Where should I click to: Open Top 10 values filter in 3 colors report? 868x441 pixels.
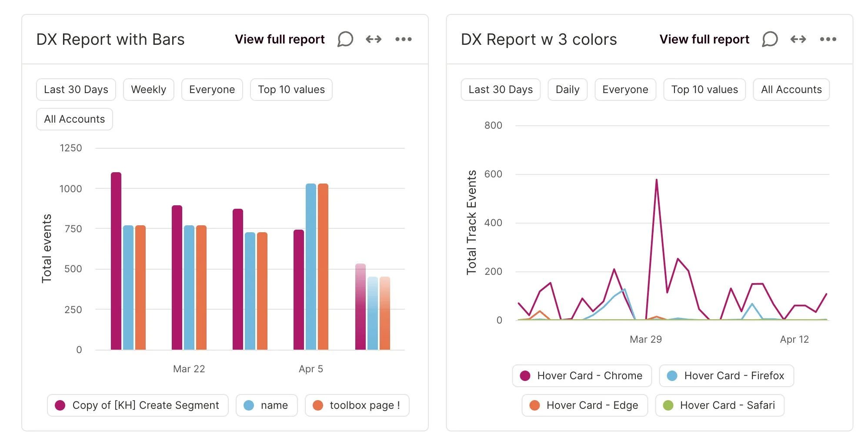[704, 90]
